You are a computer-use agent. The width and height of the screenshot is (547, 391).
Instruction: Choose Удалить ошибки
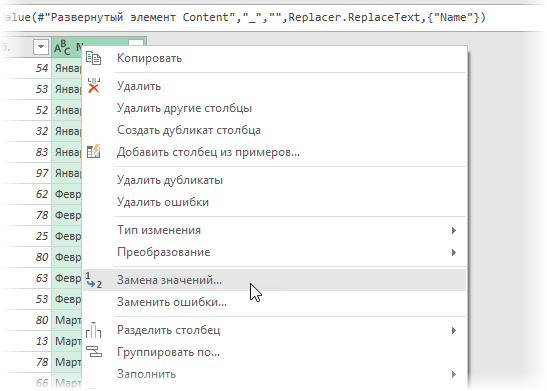click(x=275, y=202)
